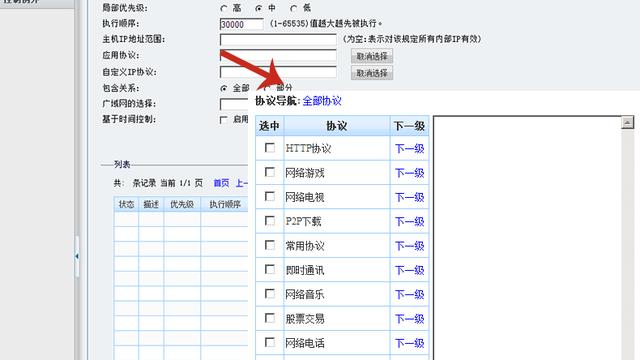
Task: Tick the 网络电视 checkbox
Action: (x=269, y=197)
